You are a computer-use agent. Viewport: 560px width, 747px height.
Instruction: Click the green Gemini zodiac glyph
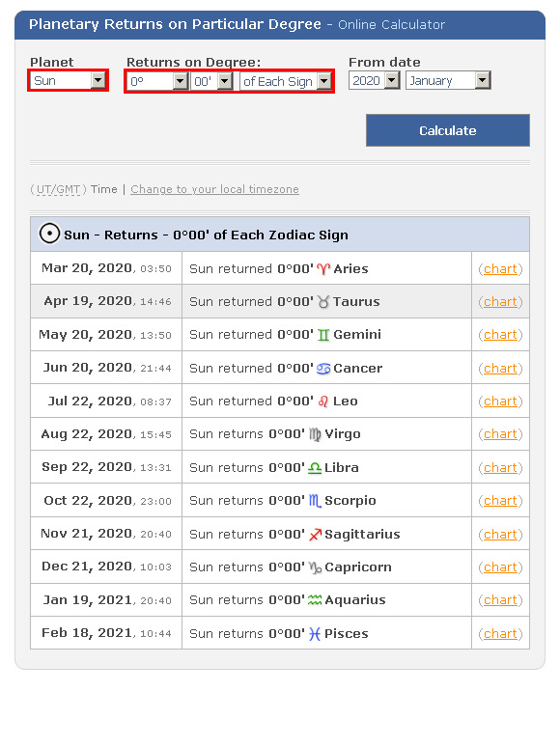323,335
